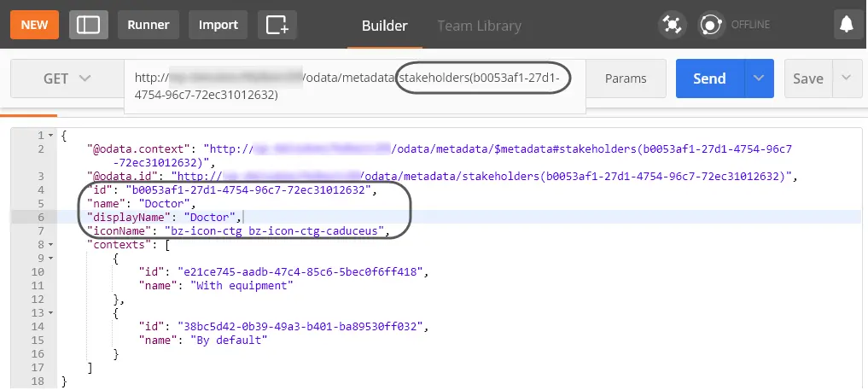Switch to the Builder tab
Screen dimensions: 868x390
[x=385, y=26]
